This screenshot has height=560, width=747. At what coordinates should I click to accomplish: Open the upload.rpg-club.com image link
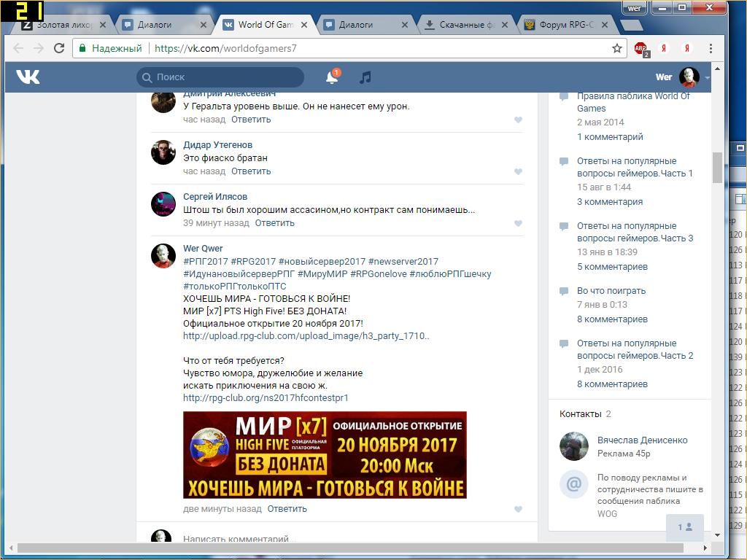click(306, 336)
